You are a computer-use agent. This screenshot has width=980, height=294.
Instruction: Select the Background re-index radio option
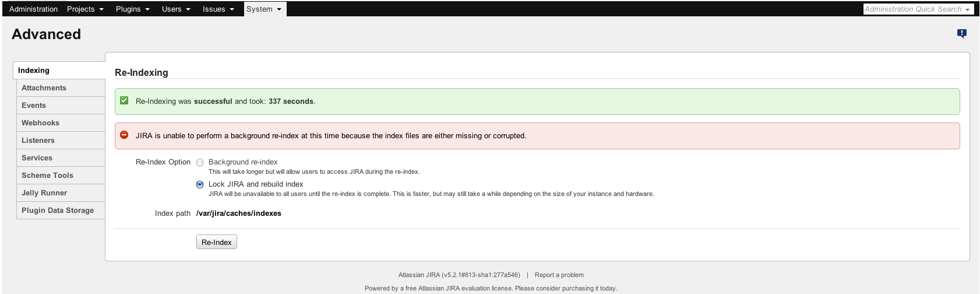pyautogui.click(x=200, y=163)
